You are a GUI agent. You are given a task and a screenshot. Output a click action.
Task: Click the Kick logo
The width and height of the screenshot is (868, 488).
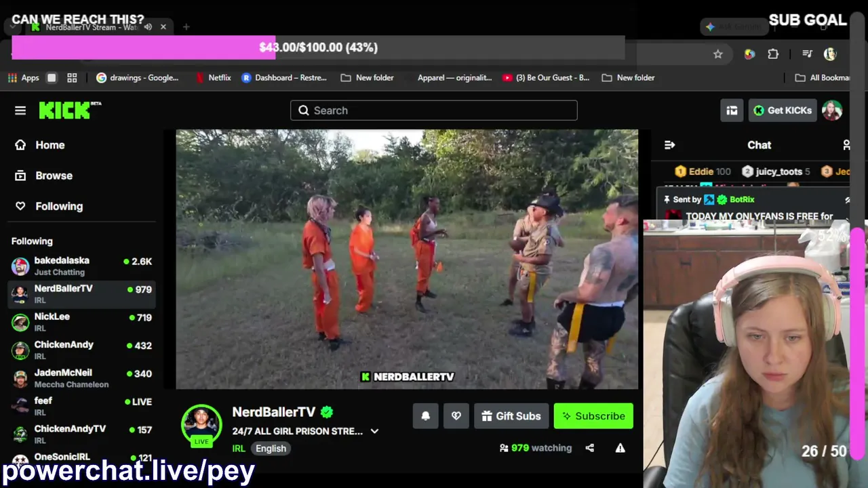tap(70, 110)
